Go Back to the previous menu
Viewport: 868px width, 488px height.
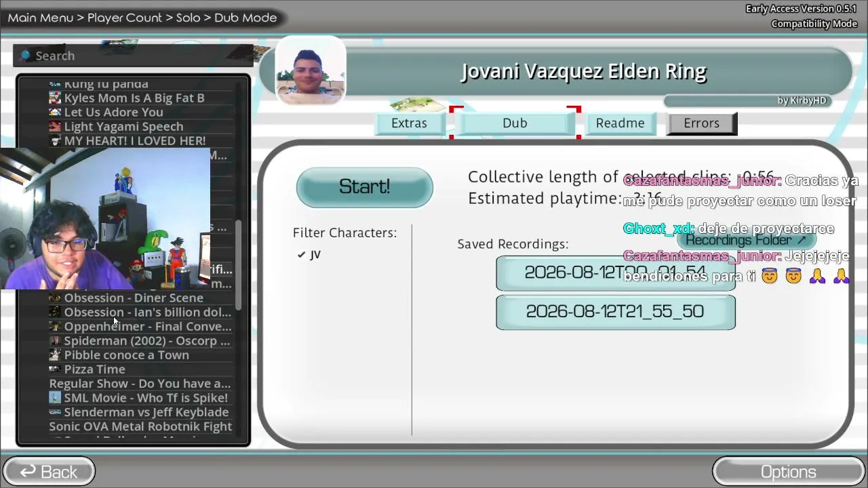[49, 472]
